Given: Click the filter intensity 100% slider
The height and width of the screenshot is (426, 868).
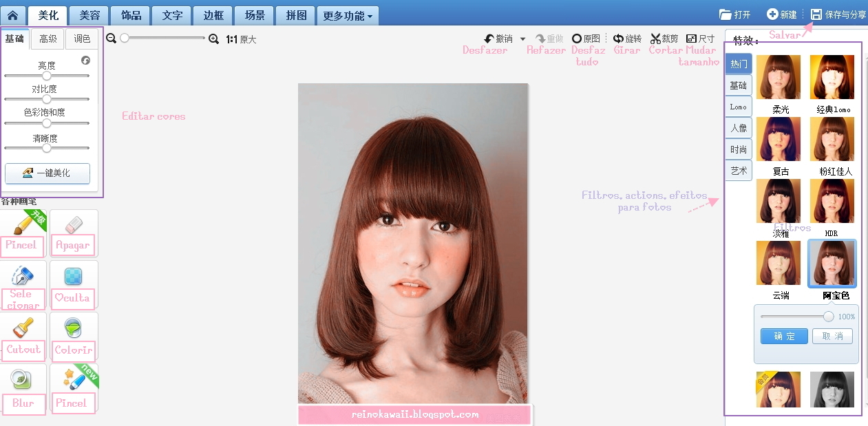Looking at the screenshot, I should 797,317.
